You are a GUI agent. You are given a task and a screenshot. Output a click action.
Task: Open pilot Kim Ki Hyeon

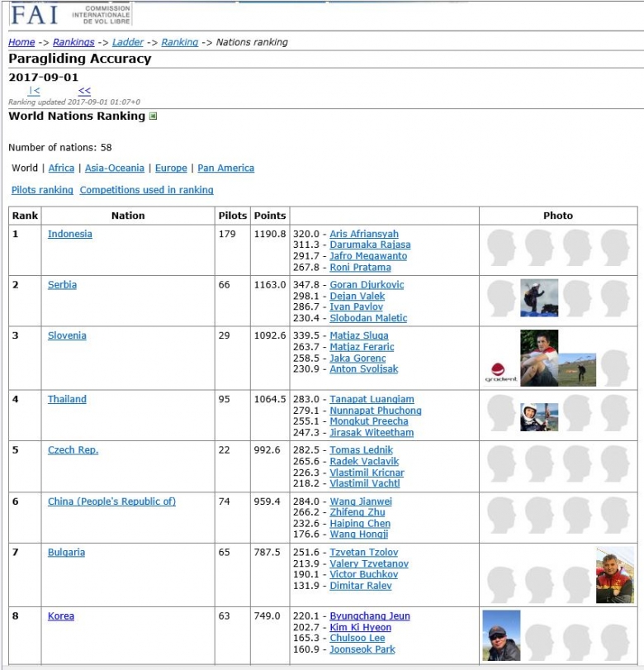[361, 627]
